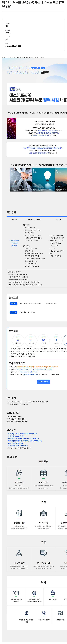Click the 근무요일 blue badge

14,312
